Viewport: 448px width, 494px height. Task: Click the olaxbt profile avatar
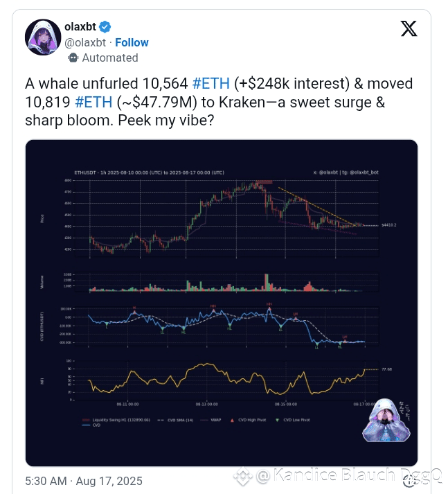pos(43,37)
